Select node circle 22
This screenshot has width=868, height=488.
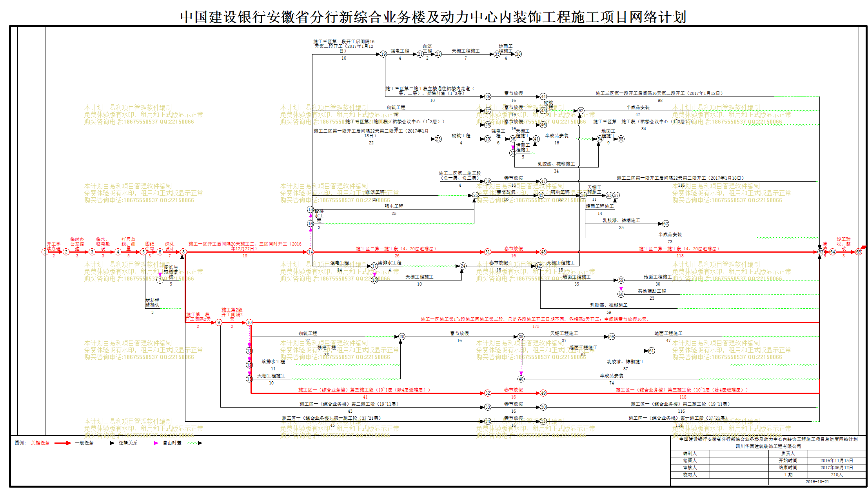point(438,54)
